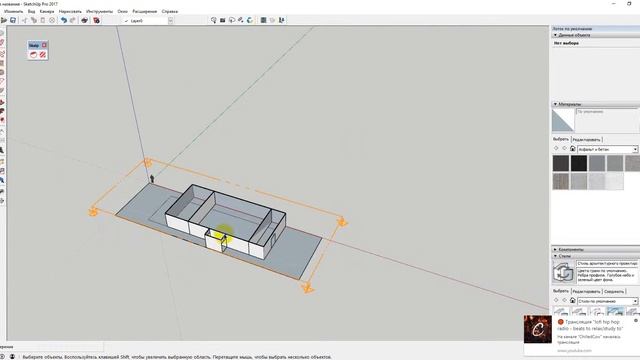Click the red hatched Skalp icon

[x=42, y=55]
